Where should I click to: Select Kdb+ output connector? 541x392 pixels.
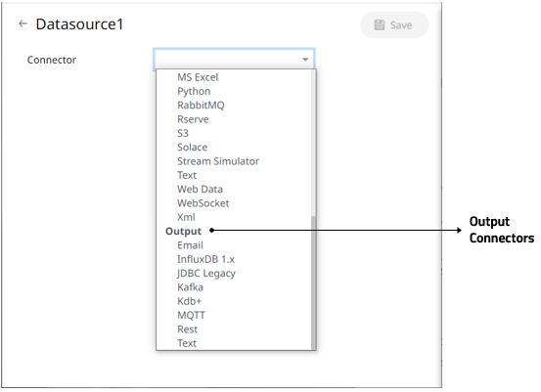pos(190,301)
